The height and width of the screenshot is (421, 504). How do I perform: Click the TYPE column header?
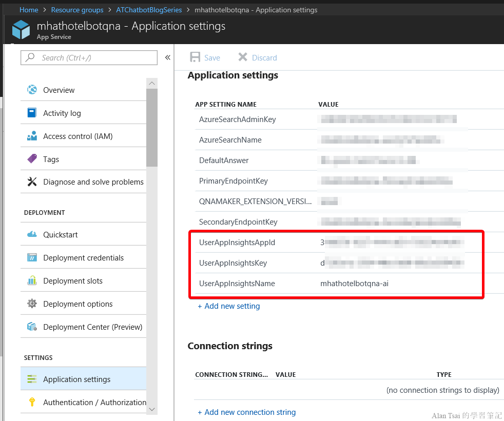pos(444,374)
